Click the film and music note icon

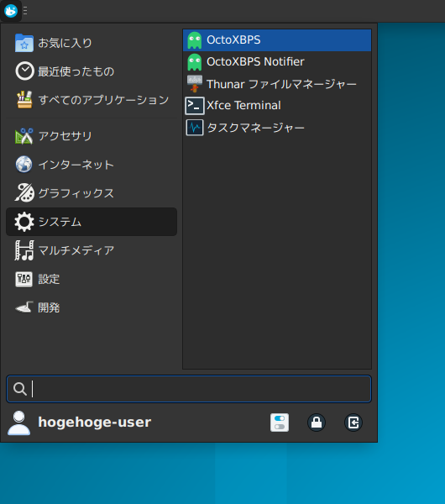click(24, 250)
